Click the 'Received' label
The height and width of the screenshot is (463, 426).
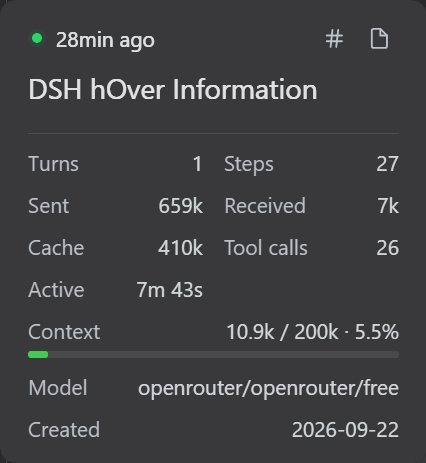[265, 206]
